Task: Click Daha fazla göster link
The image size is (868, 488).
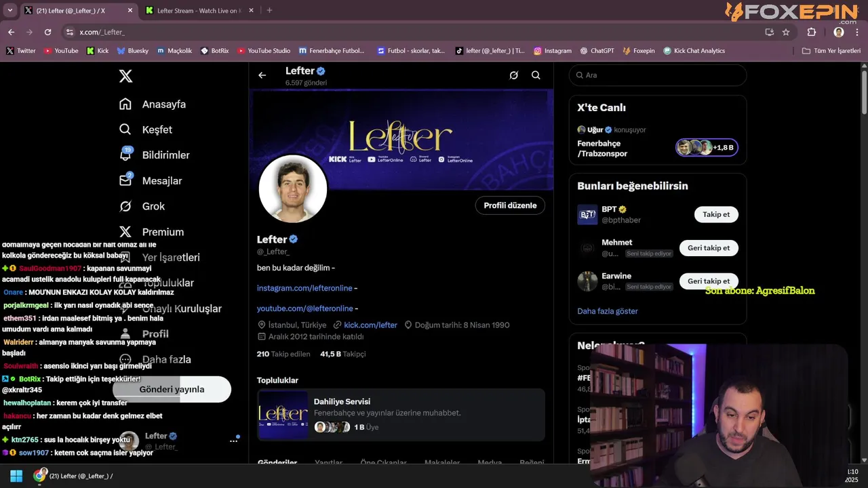Action: (x=607, y=311)
